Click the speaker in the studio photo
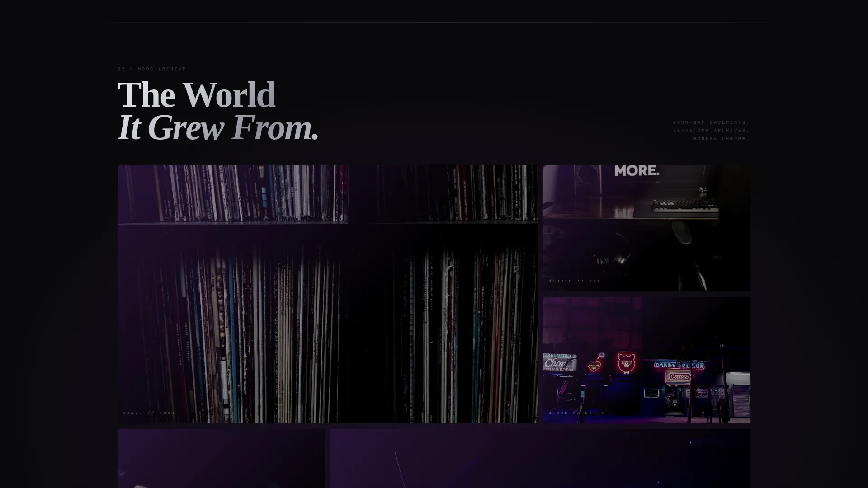868x488 pixels. [x=587, y=180]
